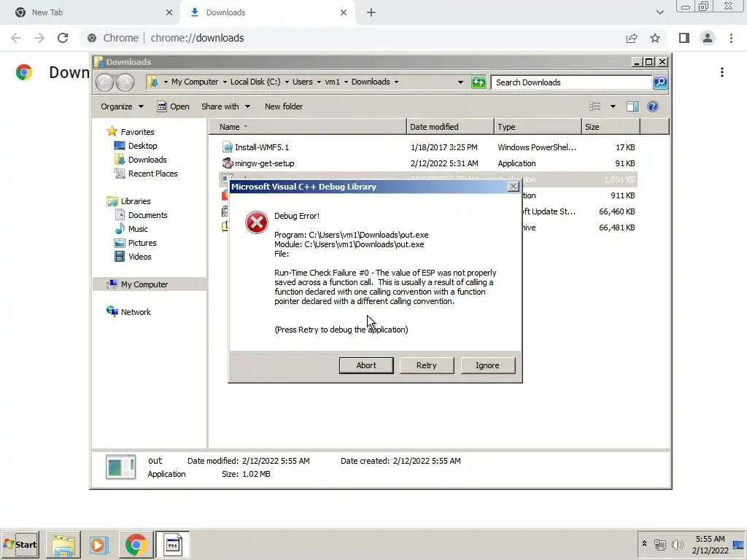Click the chrome://downloads address bar
747x560 pixels.
click(352, 38)
